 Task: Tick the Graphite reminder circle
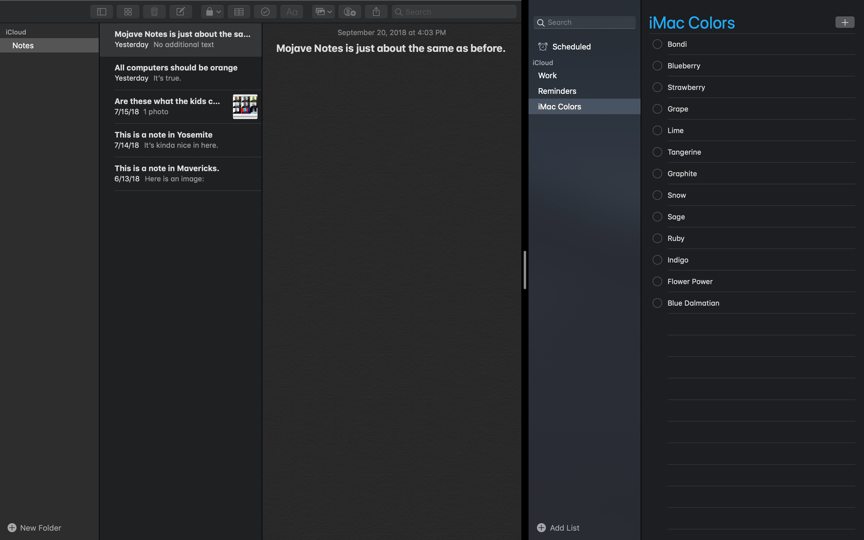click(657, 174)
